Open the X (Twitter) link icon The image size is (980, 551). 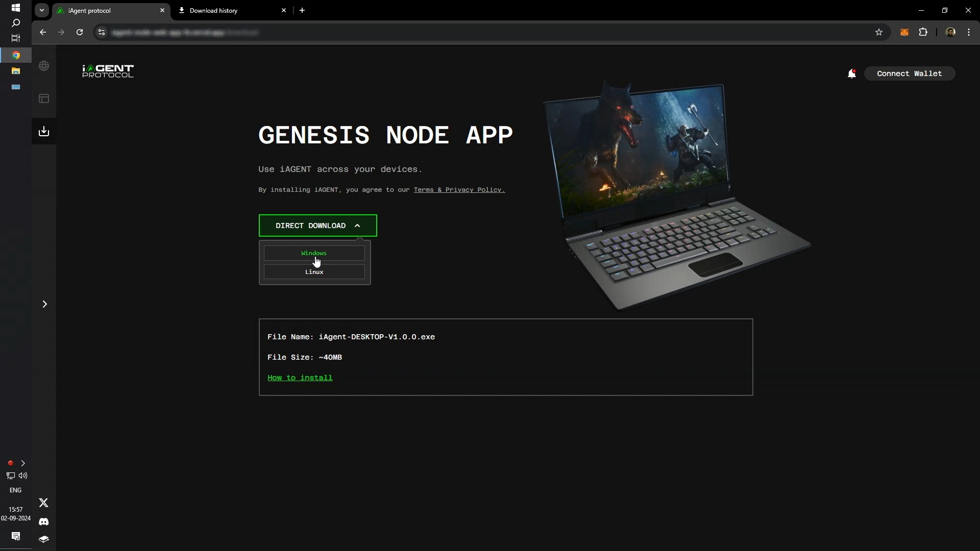coord(44,503)
